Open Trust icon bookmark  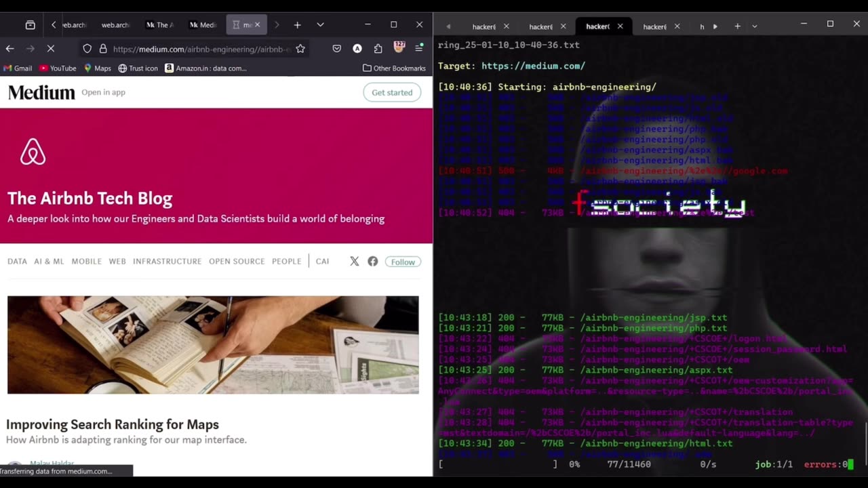pyautogui.click(x=138, y=68)
